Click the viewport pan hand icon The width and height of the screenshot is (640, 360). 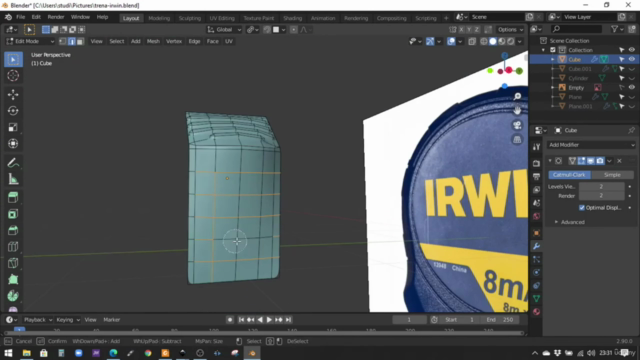[517, 111]
